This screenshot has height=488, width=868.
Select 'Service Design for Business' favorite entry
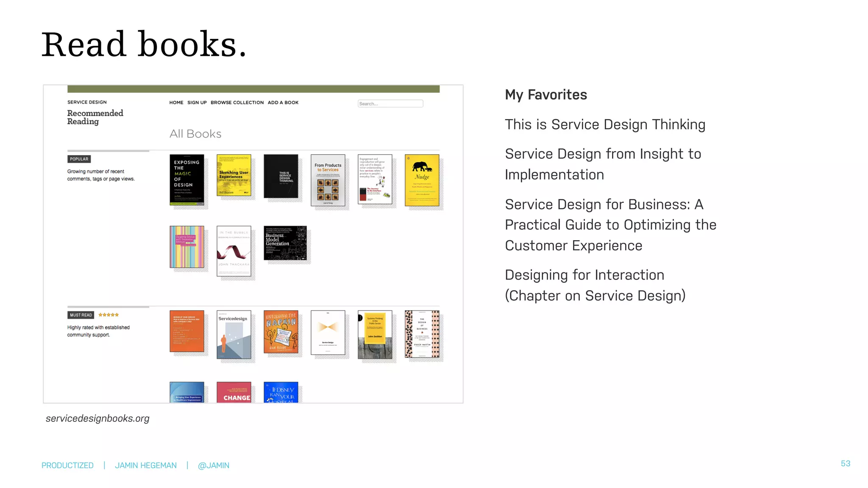click(x=611, y=225)
